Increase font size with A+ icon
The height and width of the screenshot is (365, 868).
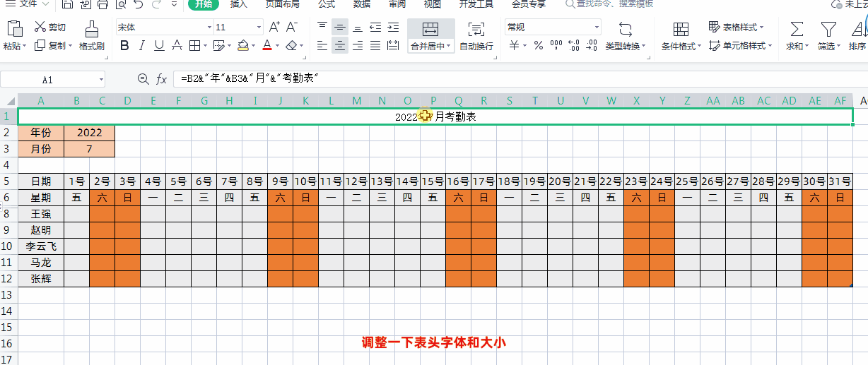274,28
